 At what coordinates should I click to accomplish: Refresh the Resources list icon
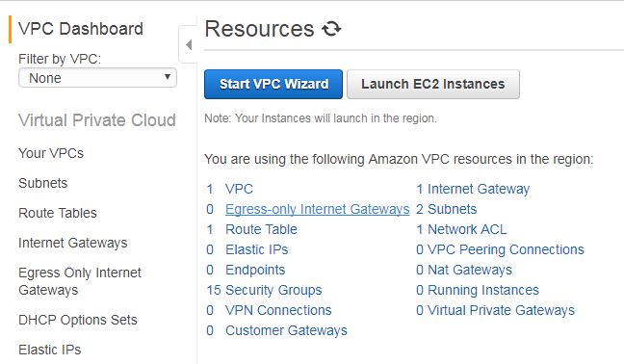pos(331,29)
